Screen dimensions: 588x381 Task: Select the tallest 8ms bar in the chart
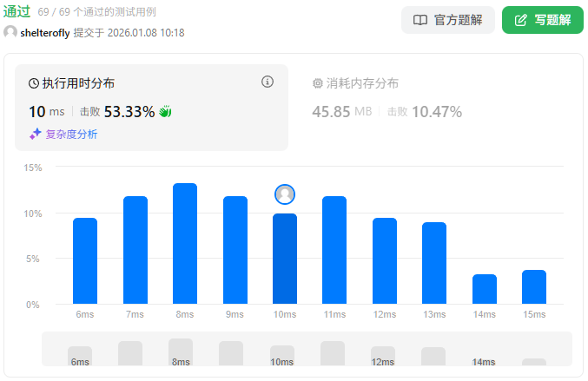pos(185,243)
